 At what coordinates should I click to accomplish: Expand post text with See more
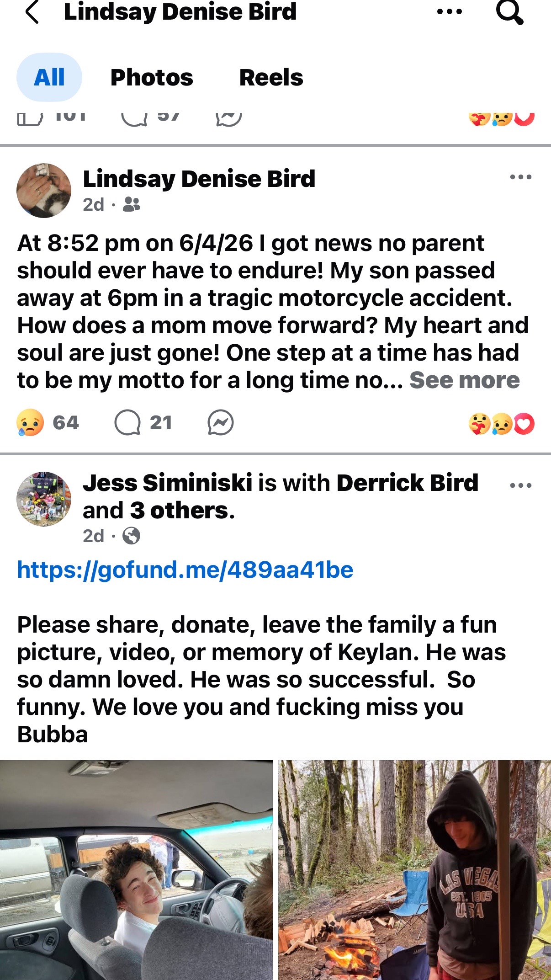click(x=464, y=380)
